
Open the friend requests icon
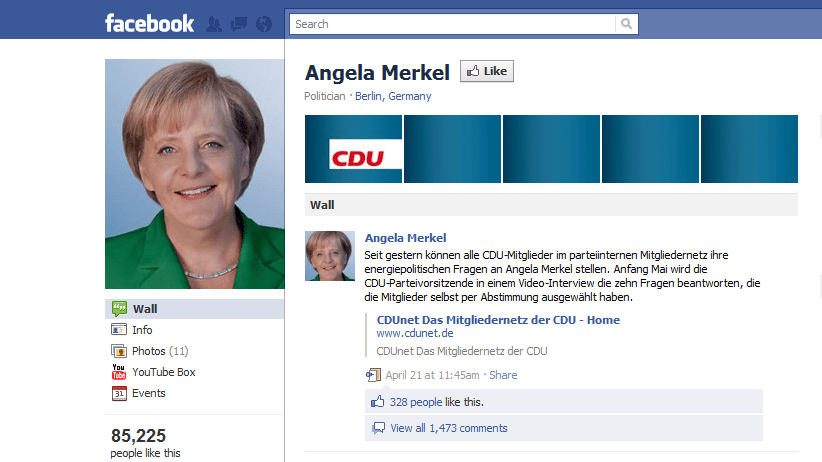click(214, 24)
